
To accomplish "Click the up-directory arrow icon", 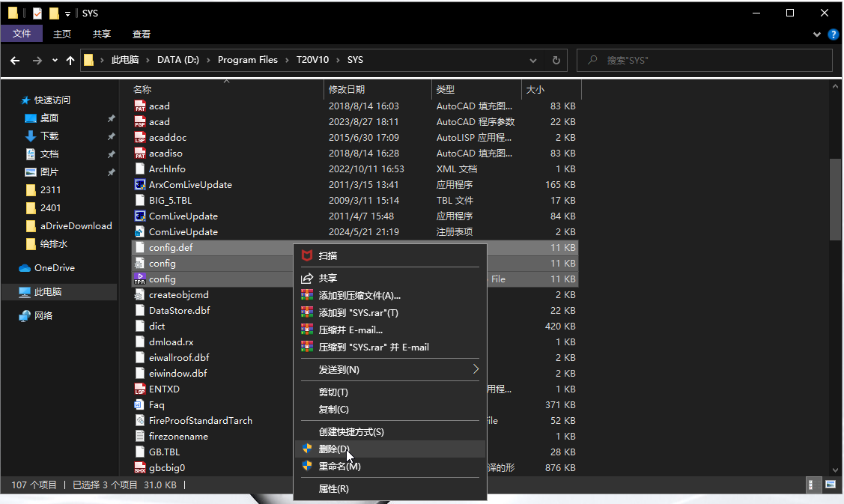I will tap(70, 60).
